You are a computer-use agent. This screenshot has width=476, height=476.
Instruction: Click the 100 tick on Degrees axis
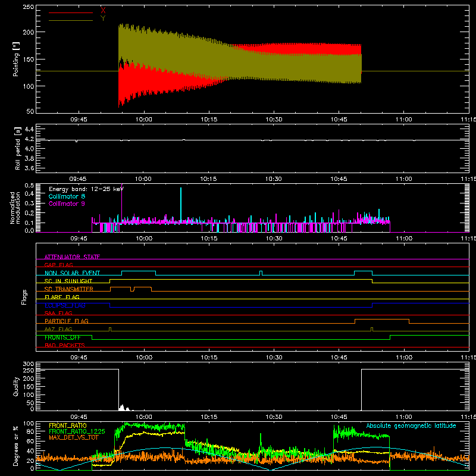pos(29,424)
